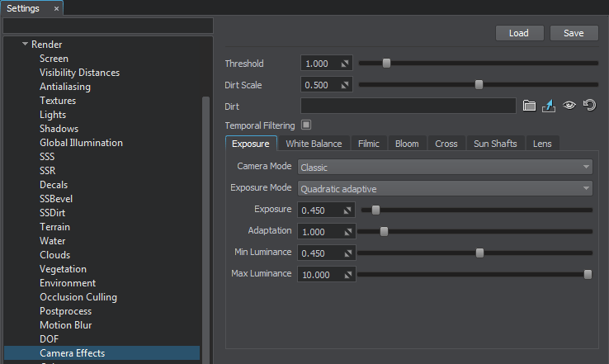Select the Sun Shafts tab
The image size is (609, 364).
point(495,144)
